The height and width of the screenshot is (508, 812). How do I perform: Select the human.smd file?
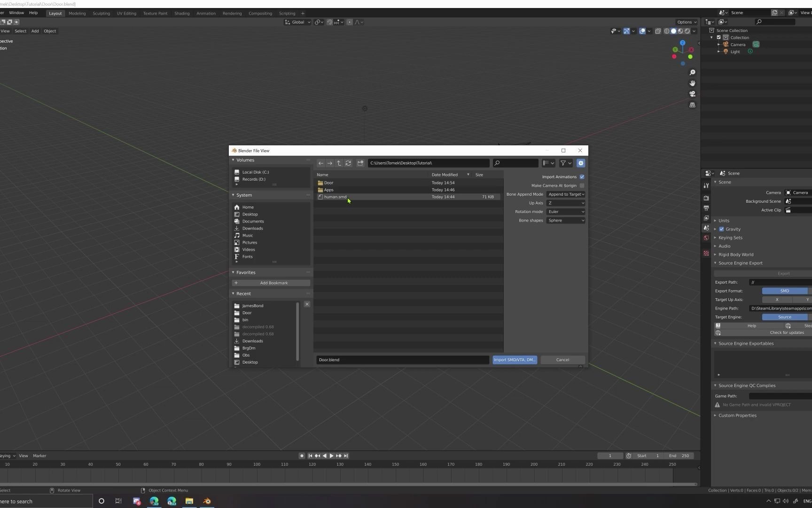pos(335,197)
